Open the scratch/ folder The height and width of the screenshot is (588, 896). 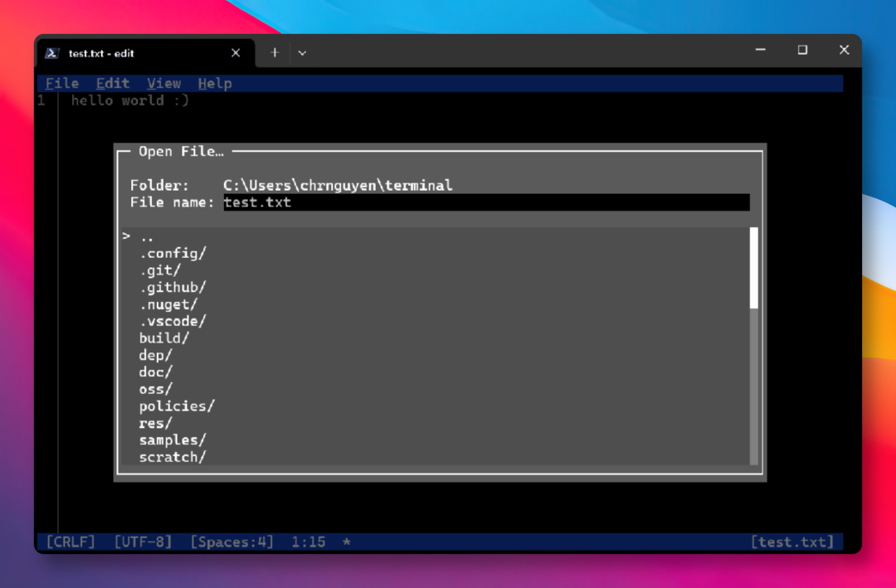(436, 457)
